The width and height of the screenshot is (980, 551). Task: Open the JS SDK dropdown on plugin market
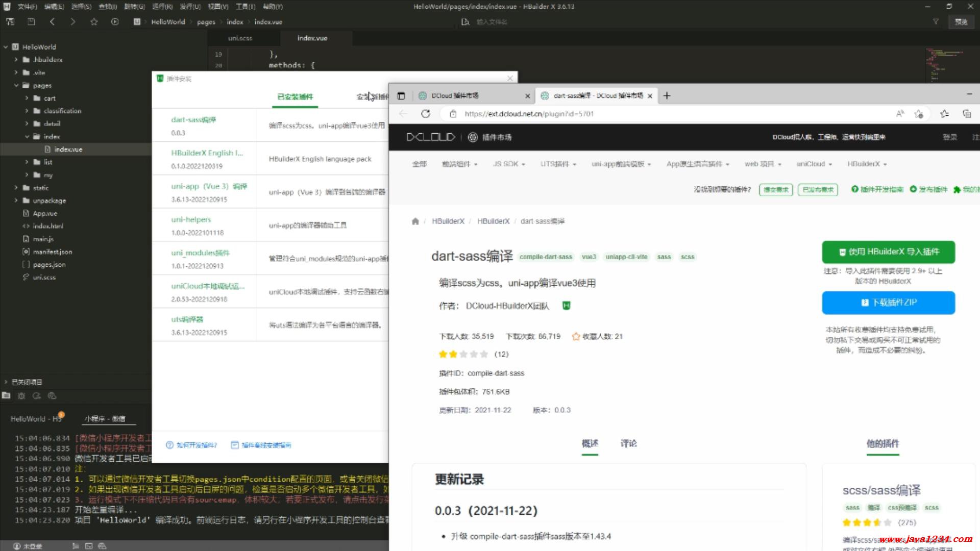pos(509,164)
